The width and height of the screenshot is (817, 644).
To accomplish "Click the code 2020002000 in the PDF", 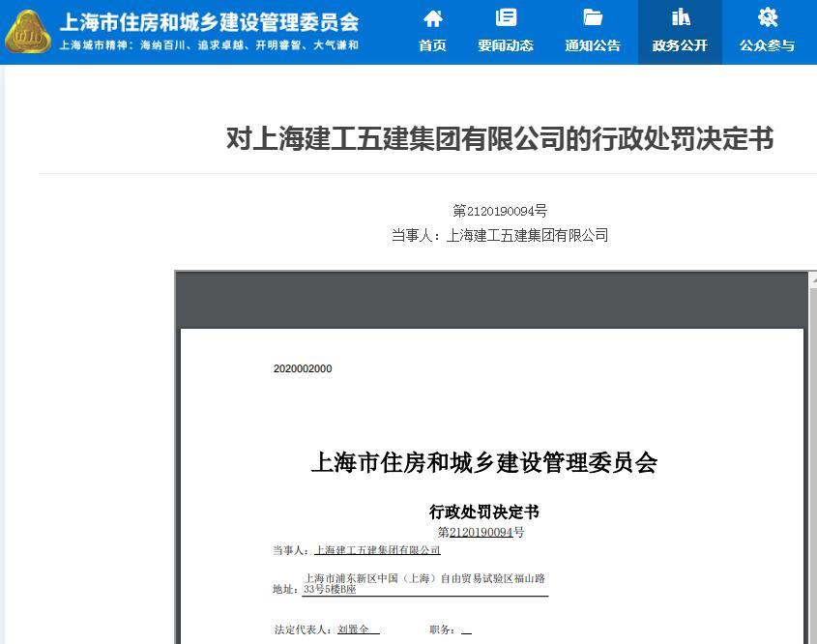I will 303,368.
